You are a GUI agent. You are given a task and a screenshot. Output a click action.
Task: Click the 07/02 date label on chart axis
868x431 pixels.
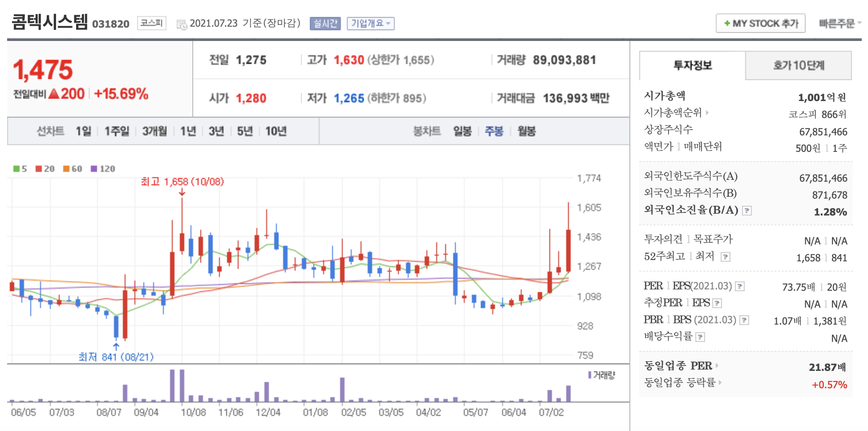click(552, 412)
